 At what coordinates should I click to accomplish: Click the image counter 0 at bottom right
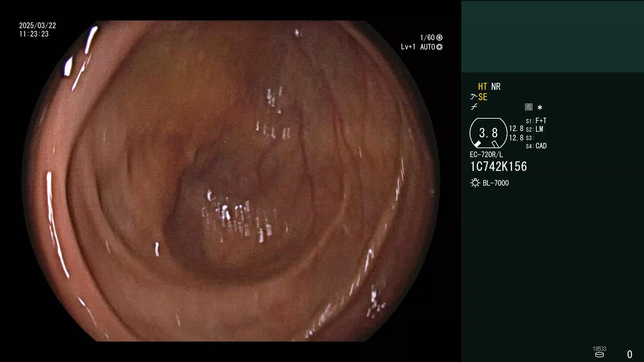[630, 354]
